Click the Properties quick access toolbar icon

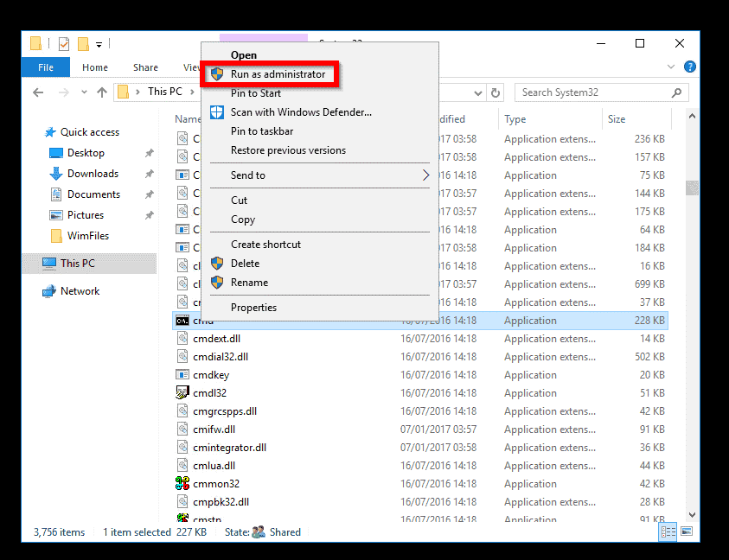tap(64, 44)
